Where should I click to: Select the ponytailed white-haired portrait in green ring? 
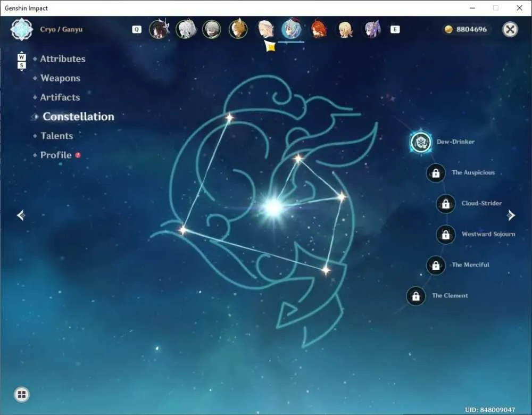click(x=186, y=29)
